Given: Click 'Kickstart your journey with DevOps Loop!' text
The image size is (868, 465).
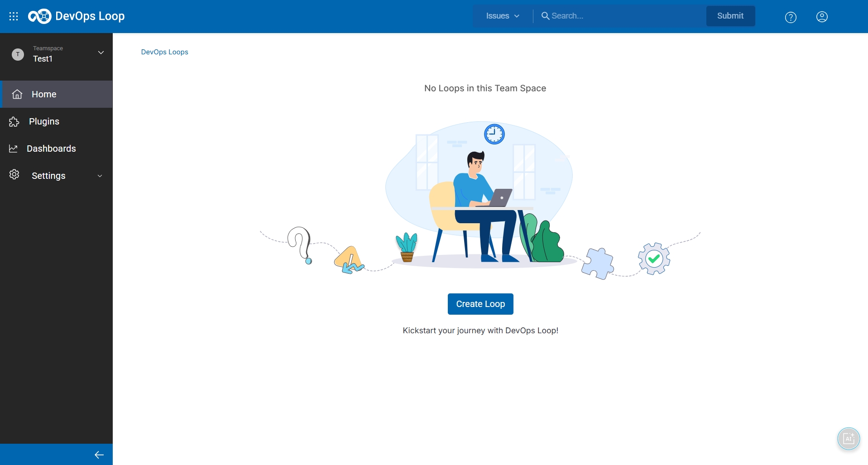Looking at the screenshot, I should [x=480, y=331].
